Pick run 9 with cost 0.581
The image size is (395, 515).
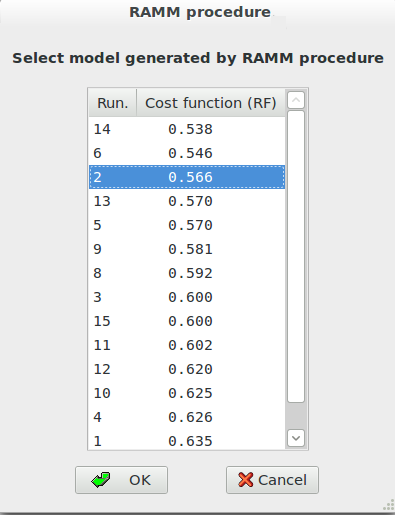point(187,249)
